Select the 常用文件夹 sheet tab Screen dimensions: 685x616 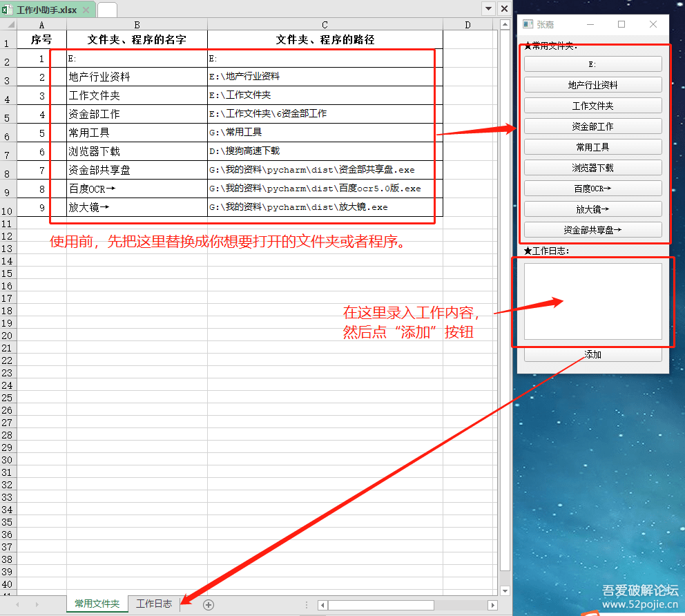point(97,603)
